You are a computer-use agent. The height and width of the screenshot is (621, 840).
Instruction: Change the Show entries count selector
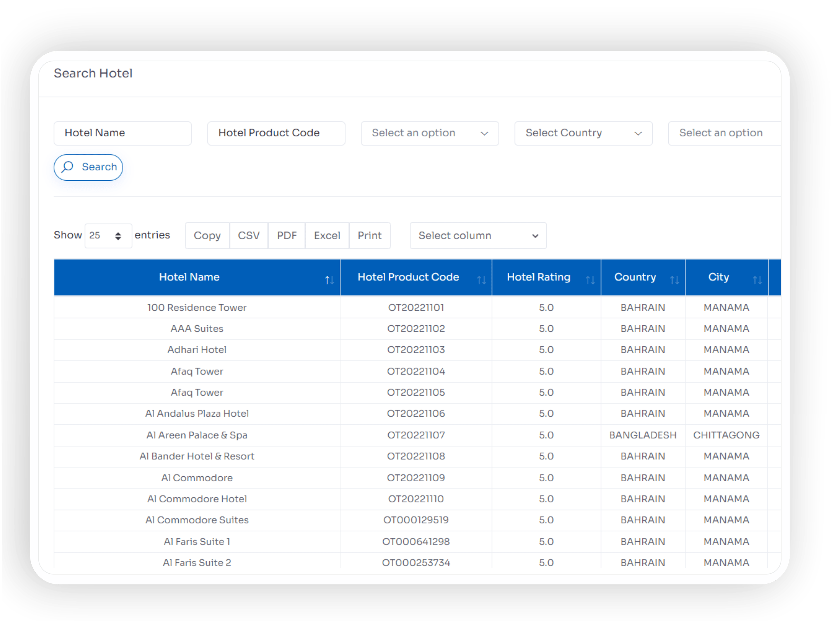108,236
